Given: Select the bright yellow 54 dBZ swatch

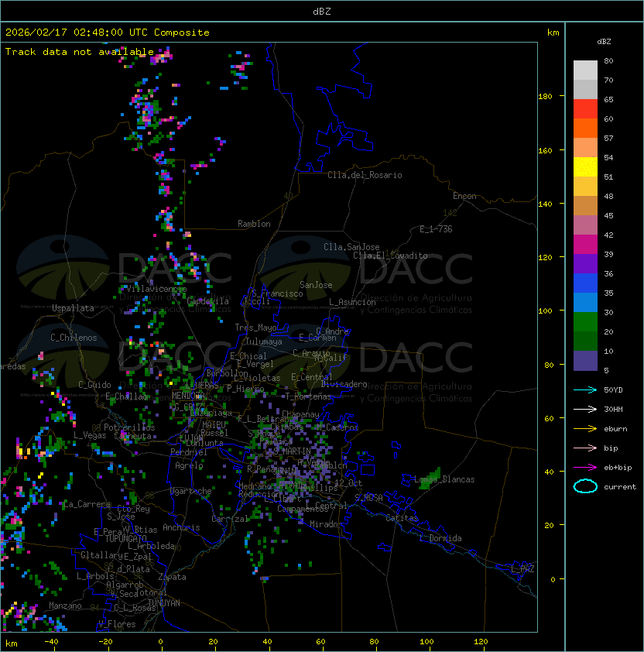Looking at the screenshot, I should pyautogui.click(x=585, y=166).
